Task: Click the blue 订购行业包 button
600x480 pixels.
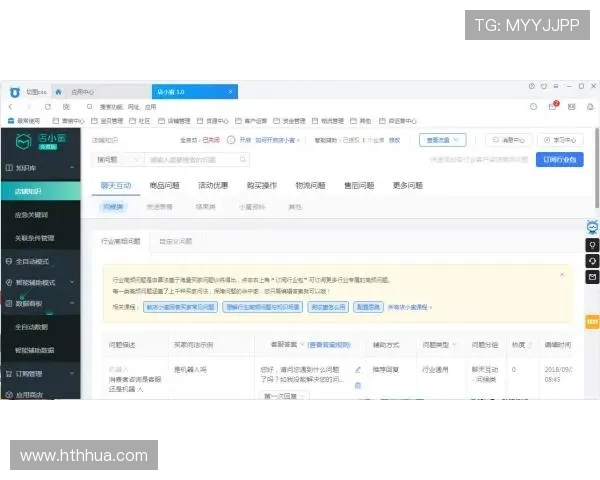Action: coord(559,160)
